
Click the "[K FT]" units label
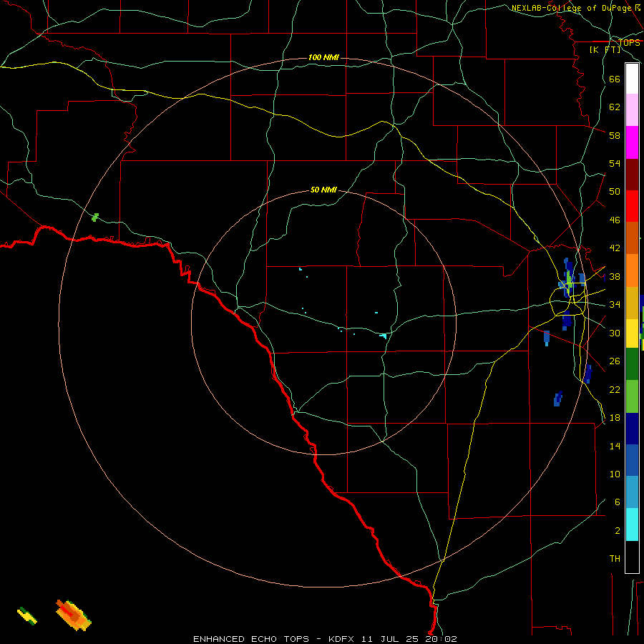tap(605, 49)
